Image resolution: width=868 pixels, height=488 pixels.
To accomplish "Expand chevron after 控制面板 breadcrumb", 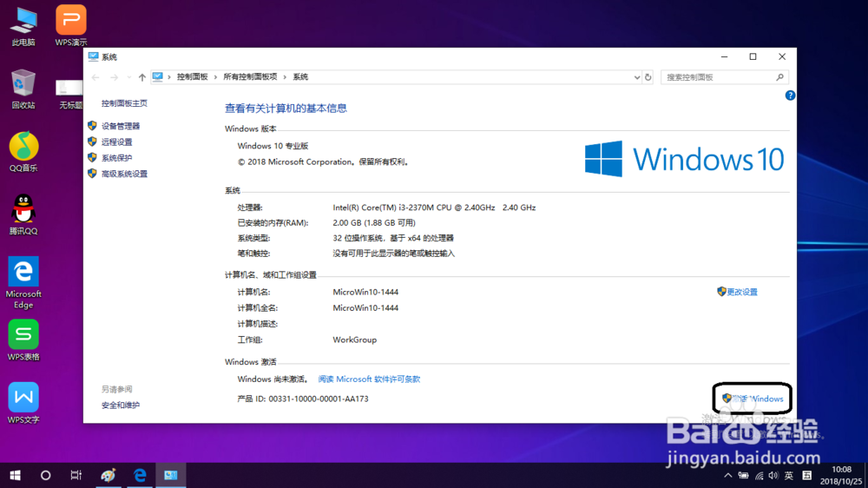I will tap(215, 77).
